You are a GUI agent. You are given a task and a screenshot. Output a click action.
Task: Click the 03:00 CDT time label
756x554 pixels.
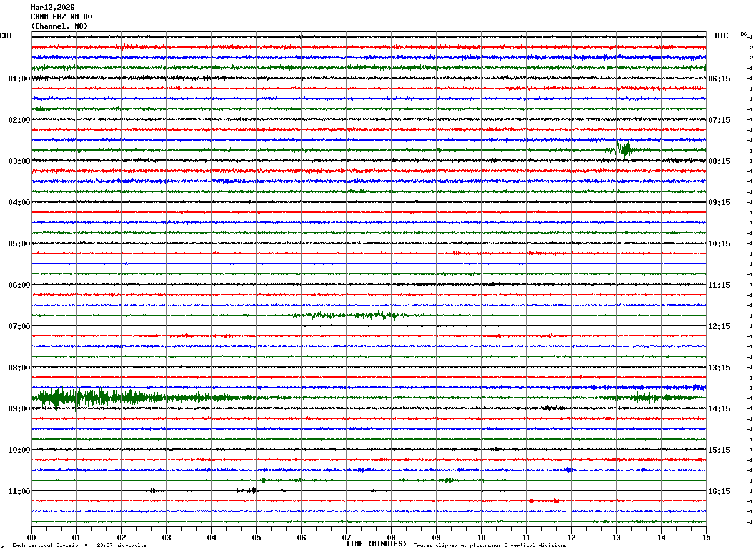pos(19,161)
